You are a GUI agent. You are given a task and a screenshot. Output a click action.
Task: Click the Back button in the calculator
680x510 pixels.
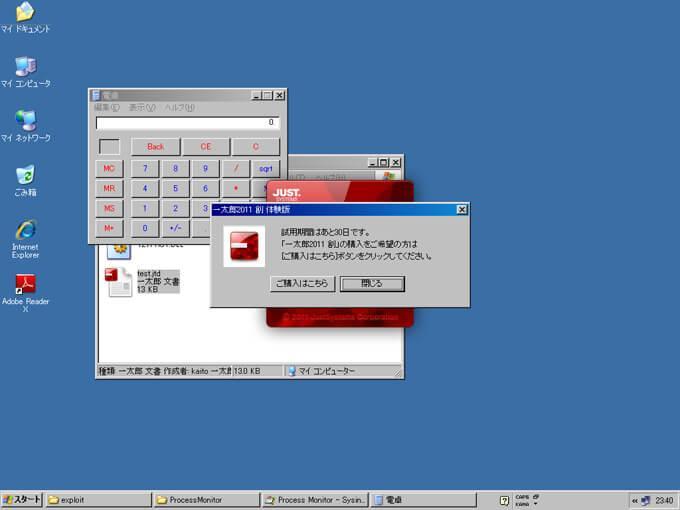pos(155,147)
